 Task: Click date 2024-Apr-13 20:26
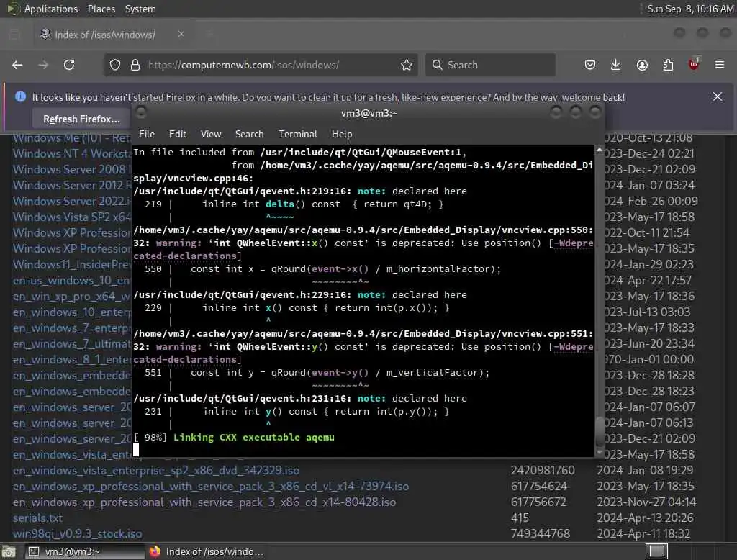tap(645, 518)
